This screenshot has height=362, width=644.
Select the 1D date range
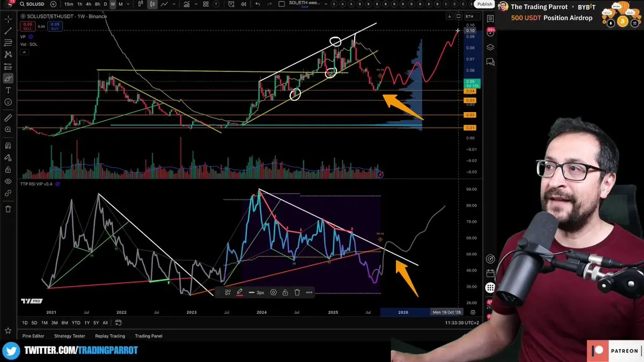25,322
